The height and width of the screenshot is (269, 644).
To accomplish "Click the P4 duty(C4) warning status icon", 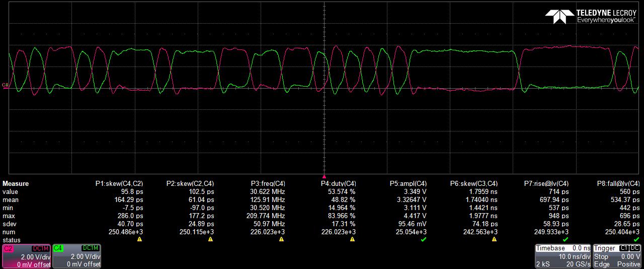I will pyautogui.click(x=352, y=239).
